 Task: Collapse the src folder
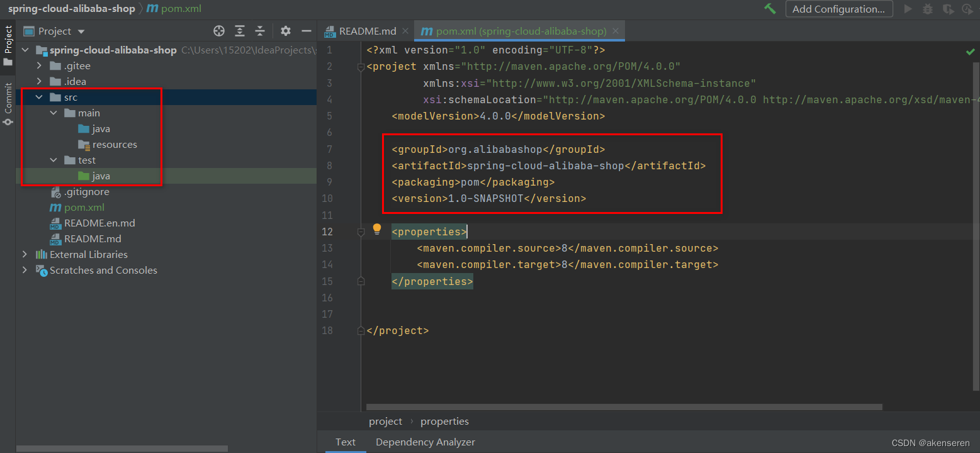click(39, 98)
